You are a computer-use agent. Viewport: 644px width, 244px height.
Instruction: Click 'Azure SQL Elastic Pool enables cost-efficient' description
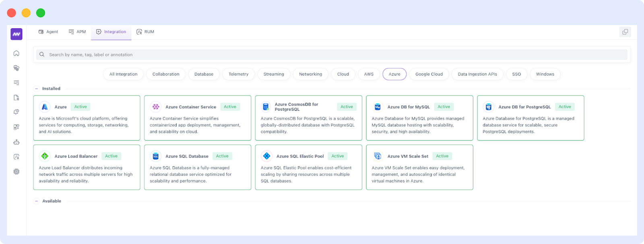[x=306, y=174]
